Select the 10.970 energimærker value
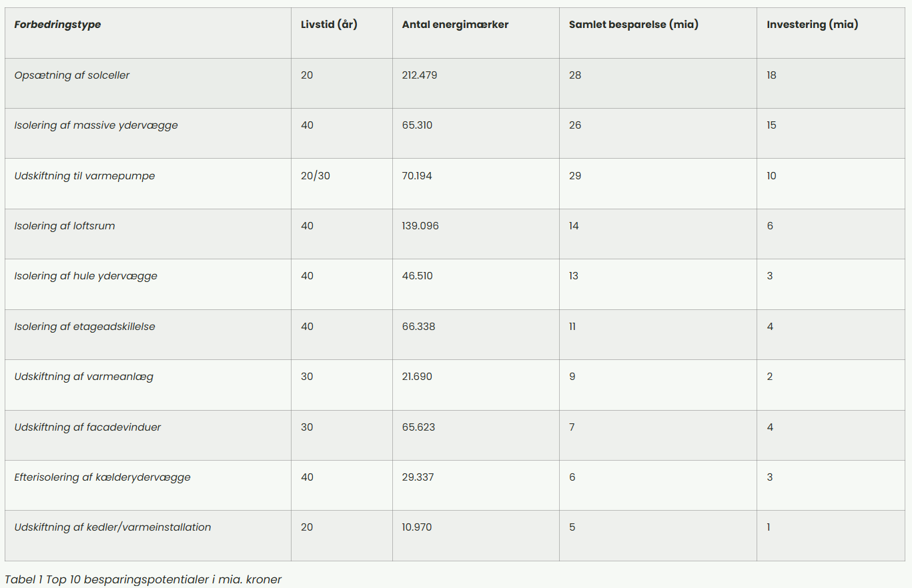 pos(417,527)
